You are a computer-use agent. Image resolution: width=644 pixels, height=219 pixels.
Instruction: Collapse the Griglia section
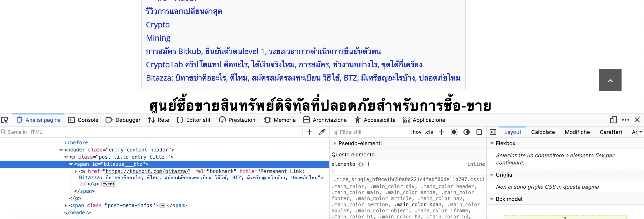click(492, 175)
